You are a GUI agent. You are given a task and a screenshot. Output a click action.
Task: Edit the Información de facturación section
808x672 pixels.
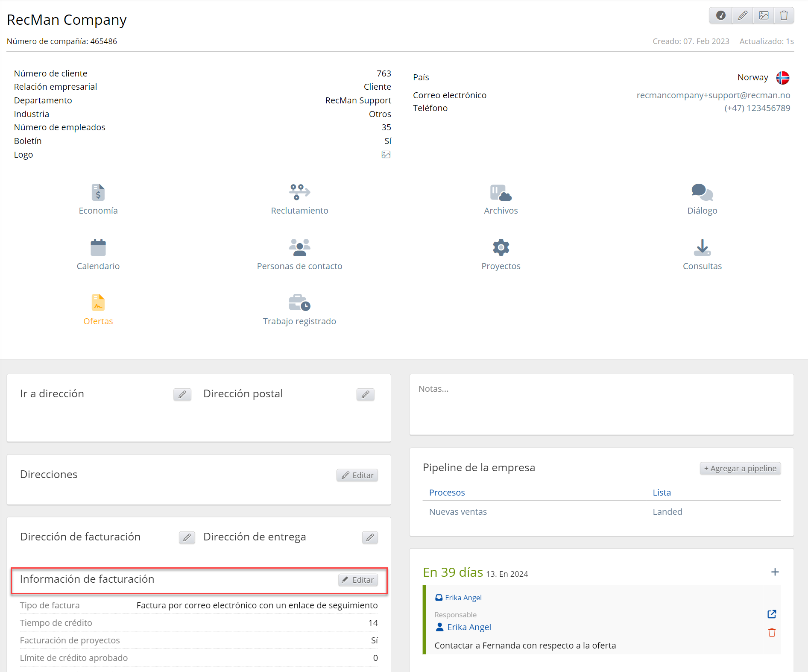pyautogui.click(x=358, y=580)
